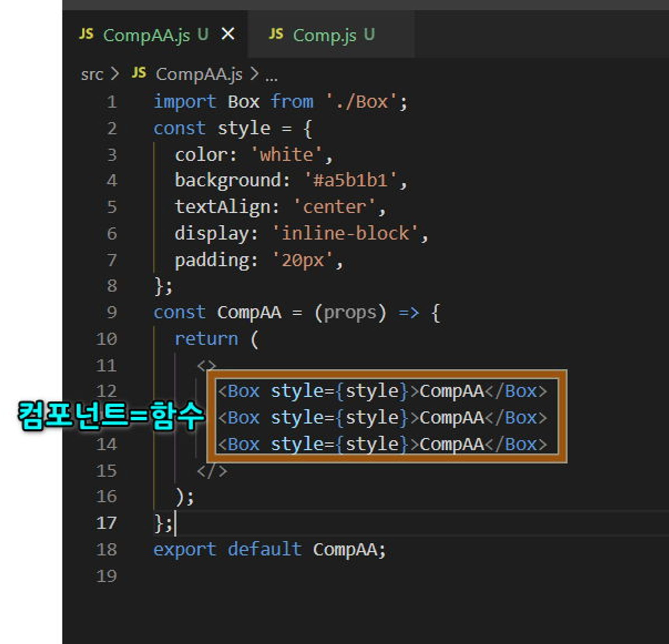Click the 'inline-block' display value
Screen dimensions: 669x644
[345, 234]
